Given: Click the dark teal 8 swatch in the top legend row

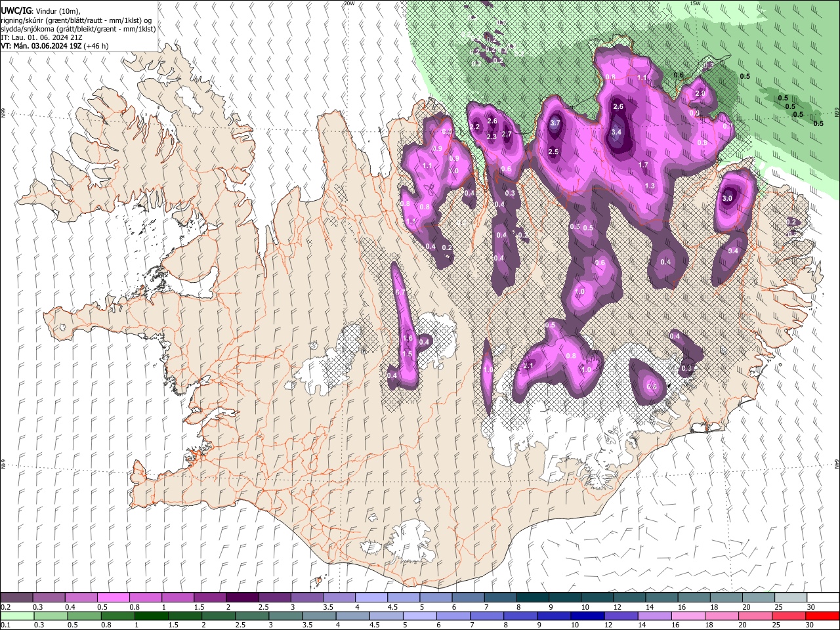Looking at the screenshot, I should click(532, 598).
